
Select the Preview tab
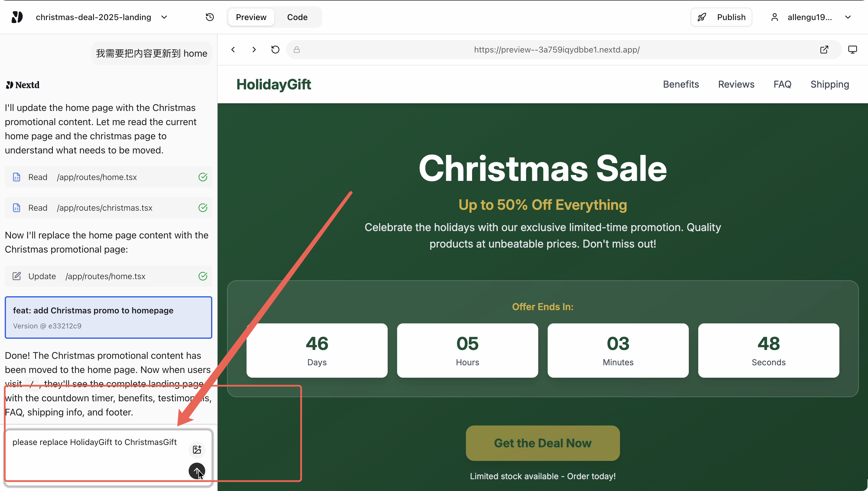pos(251,17)
